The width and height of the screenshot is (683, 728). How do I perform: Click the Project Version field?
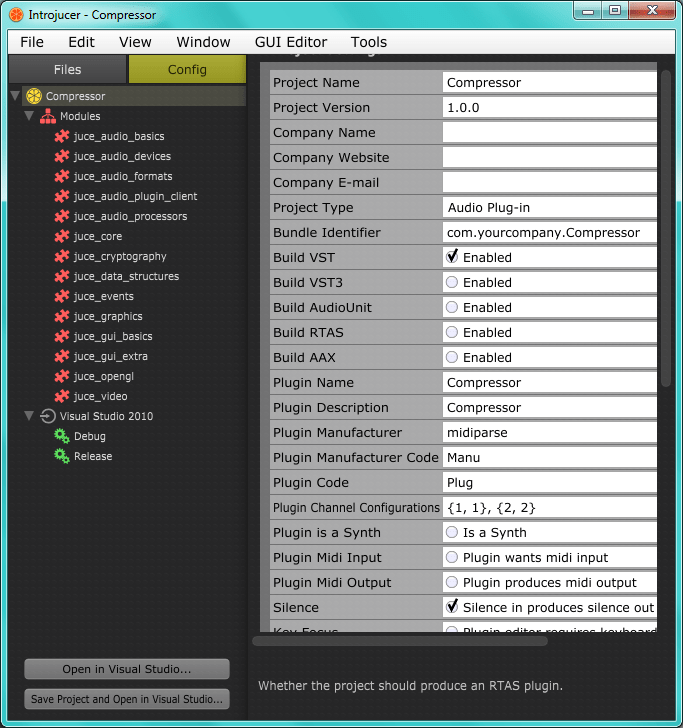[550, 108]
